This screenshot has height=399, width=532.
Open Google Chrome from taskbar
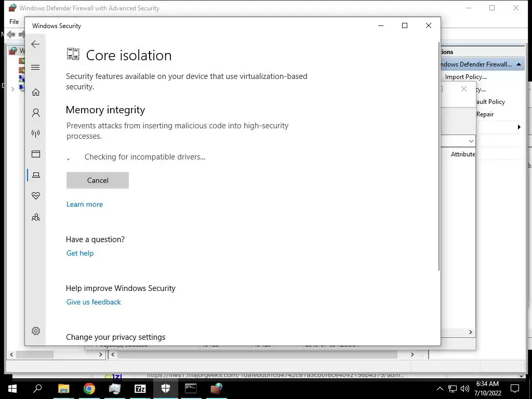89,389
